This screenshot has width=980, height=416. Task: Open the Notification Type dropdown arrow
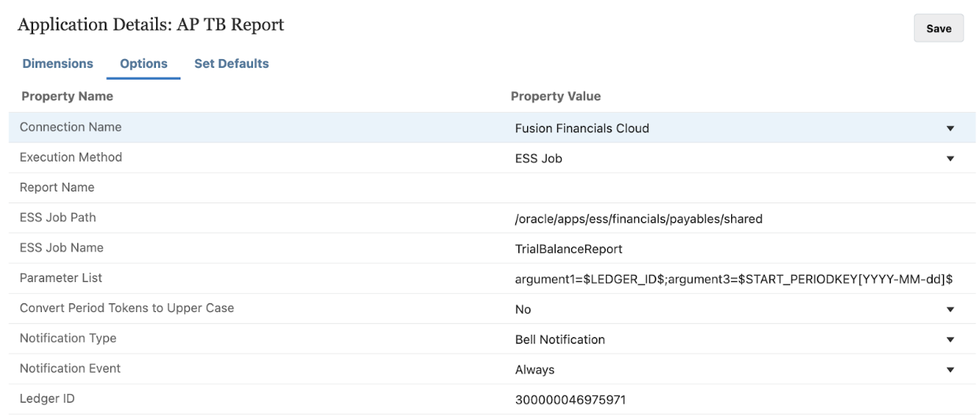[x=949, y=340]
